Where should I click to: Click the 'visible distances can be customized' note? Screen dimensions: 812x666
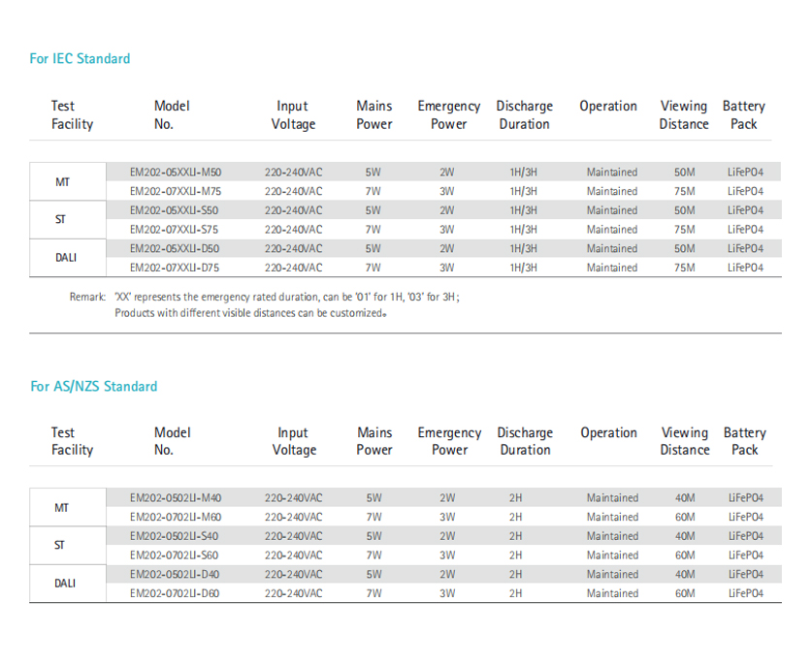point(249,313)
